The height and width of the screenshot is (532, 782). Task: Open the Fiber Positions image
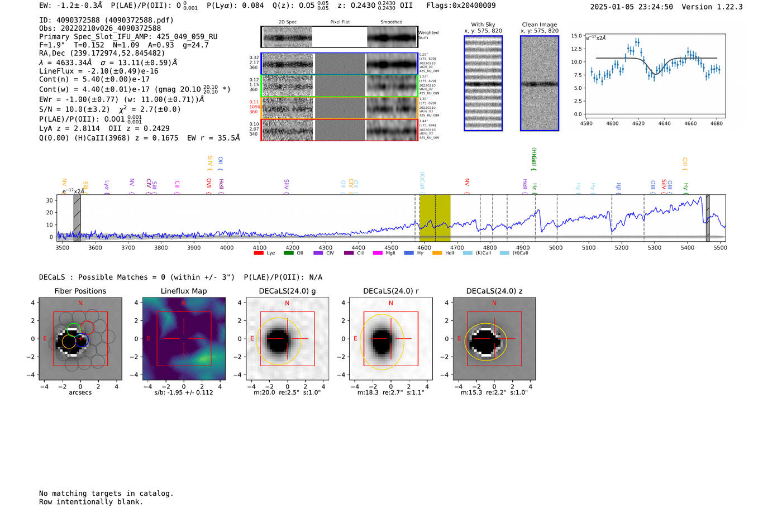(80, 339)
